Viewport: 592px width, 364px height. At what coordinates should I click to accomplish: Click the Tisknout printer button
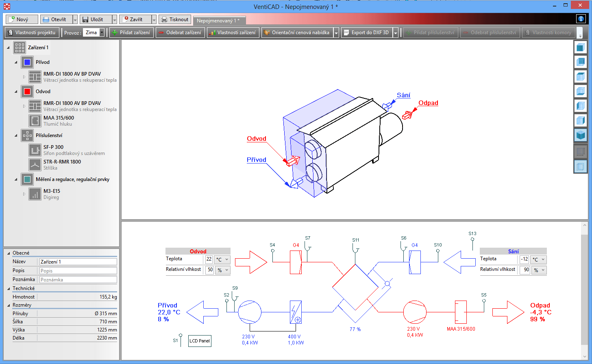click(x=174, y=19)
